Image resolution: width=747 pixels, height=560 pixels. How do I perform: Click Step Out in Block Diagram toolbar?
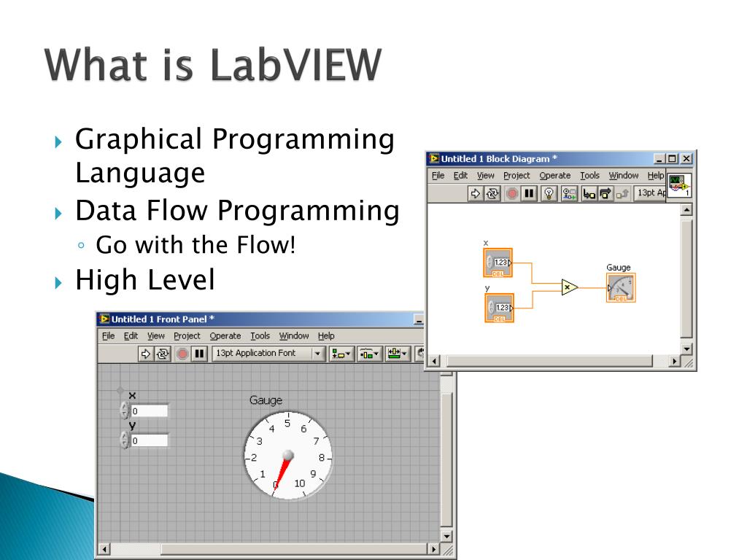tap(622, 192)
